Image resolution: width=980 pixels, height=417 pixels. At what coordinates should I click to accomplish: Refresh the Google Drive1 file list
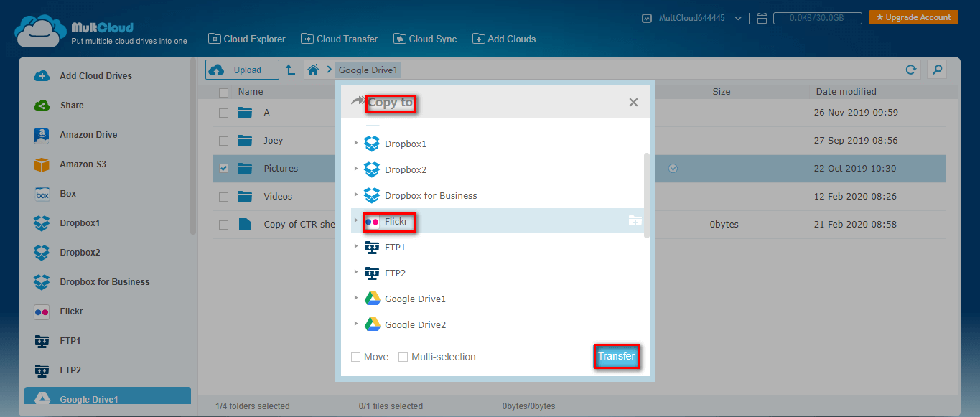pos(910,70)
